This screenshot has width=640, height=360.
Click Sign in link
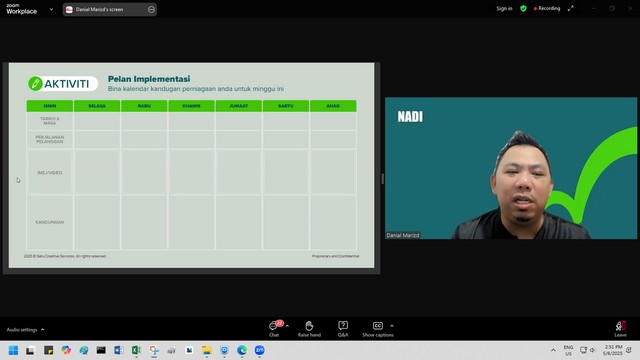[504, 9]
